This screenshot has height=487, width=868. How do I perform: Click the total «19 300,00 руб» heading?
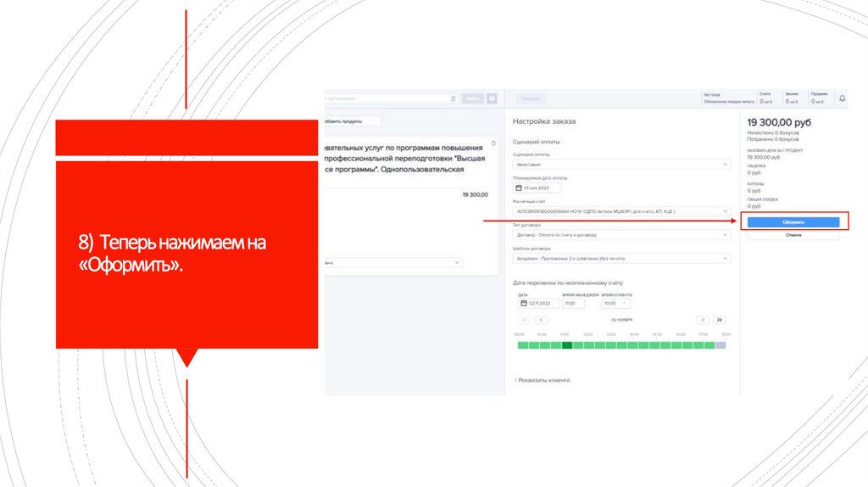[779, 122]
